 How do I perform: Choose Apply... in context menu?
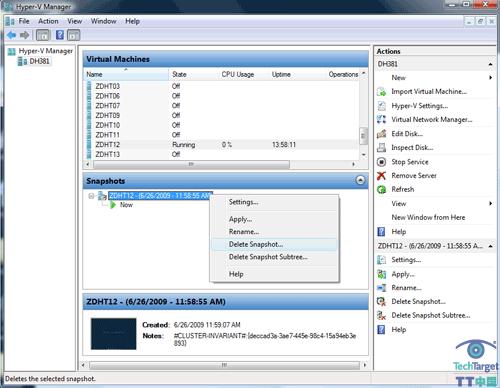click(x=274, y=219)
